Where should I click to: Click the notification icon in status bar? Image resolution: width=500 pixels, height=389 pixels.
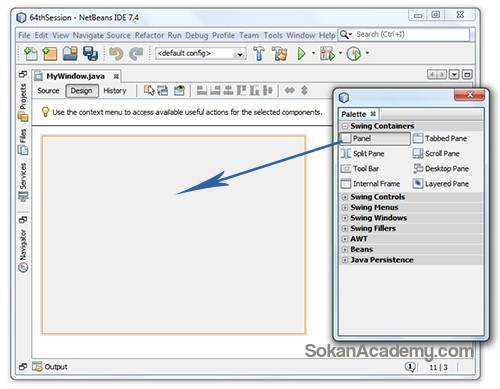410,367
